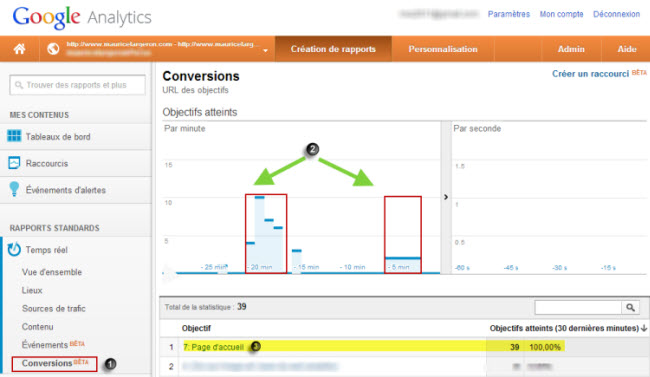This screenshot has height=377, width=650.
Task: Click the Temps réel clock icon
Action: pos(15,249)
